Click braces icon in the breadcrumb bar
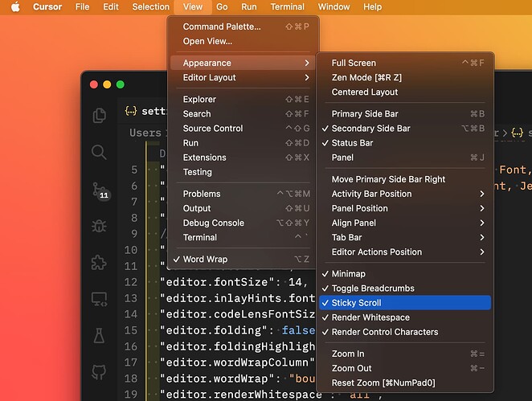 pyautogui.click(x=517, y=133)
